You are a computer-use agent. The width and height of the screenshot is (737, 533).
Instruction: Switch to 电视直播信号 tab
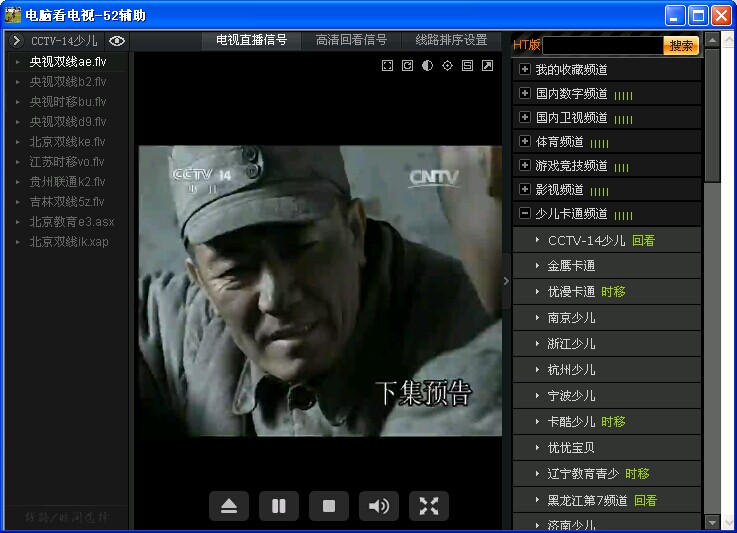click(251, 40)
